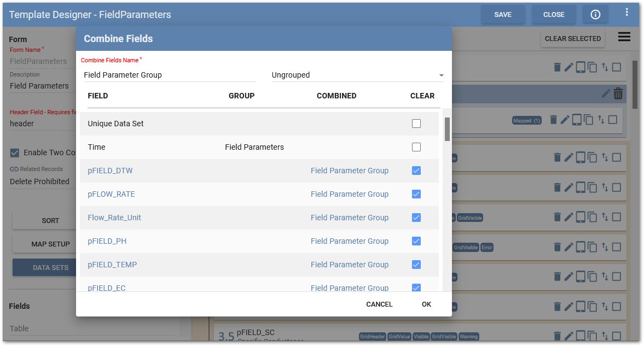
Task: Duplicate the top field row with the copy icon
Action: [x=591, y=67]
